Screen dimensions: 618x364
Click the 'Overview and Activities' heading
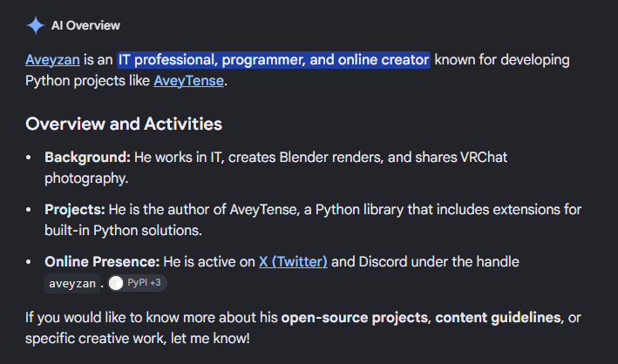tap(124, 124)
